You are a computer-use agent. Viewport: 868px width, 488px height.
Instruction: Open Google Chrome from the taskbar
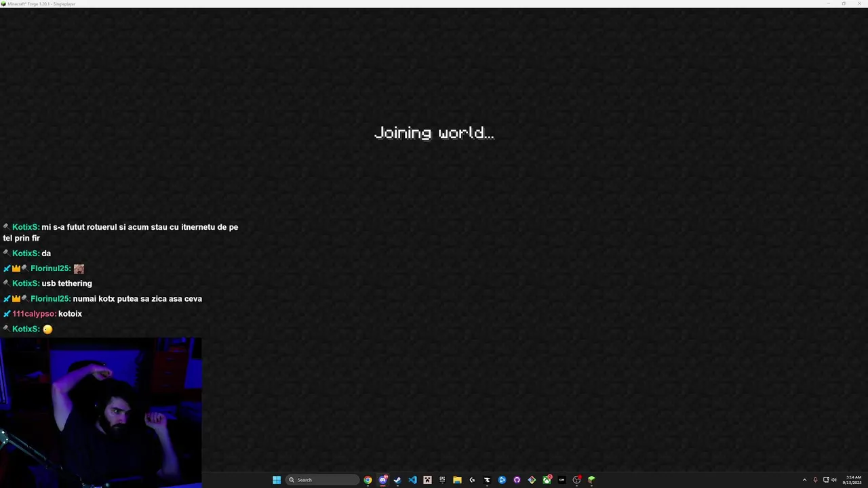(368, 480)
